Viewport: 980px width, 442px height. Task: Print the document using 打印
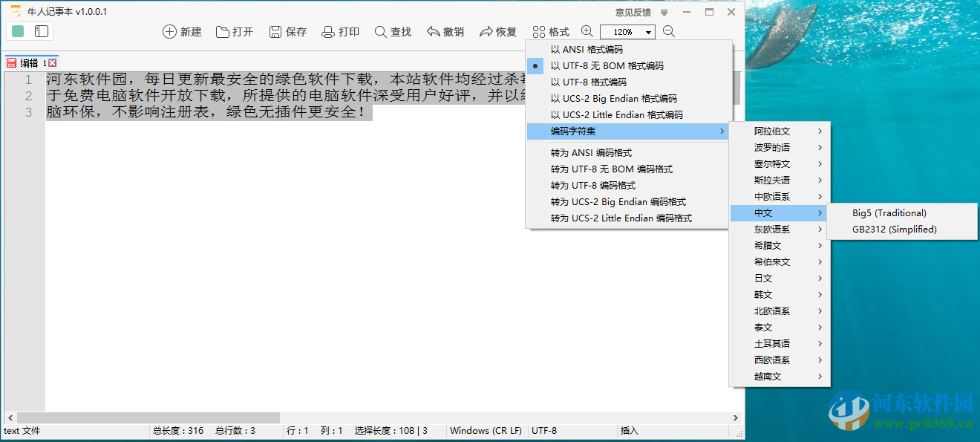pyautogui.click(x=340, y=31)
